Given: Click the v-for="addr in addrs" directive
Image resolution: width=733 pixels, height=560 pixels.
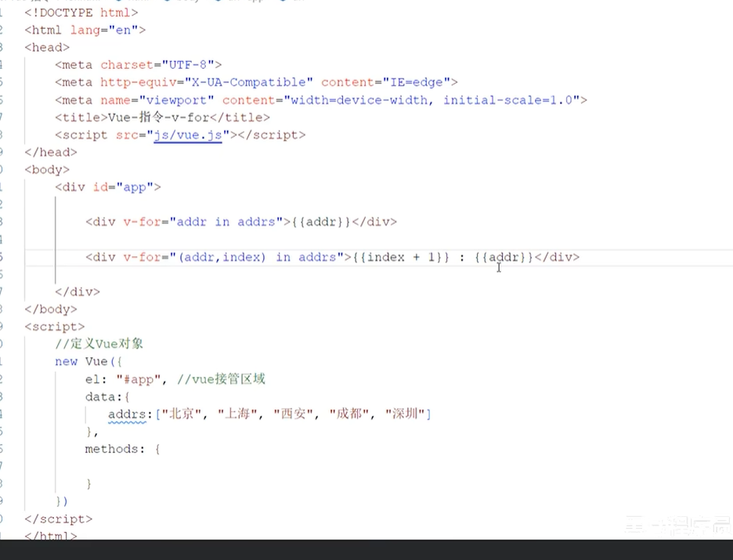Looking at the screenshot, I should coord(204,222).
